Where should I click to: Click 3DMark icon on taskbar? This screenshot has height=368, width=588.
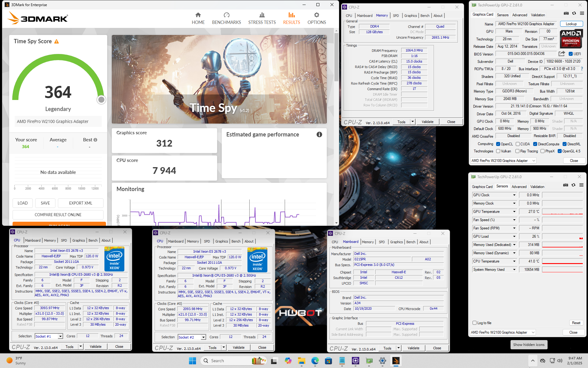[x=396, y=361]
